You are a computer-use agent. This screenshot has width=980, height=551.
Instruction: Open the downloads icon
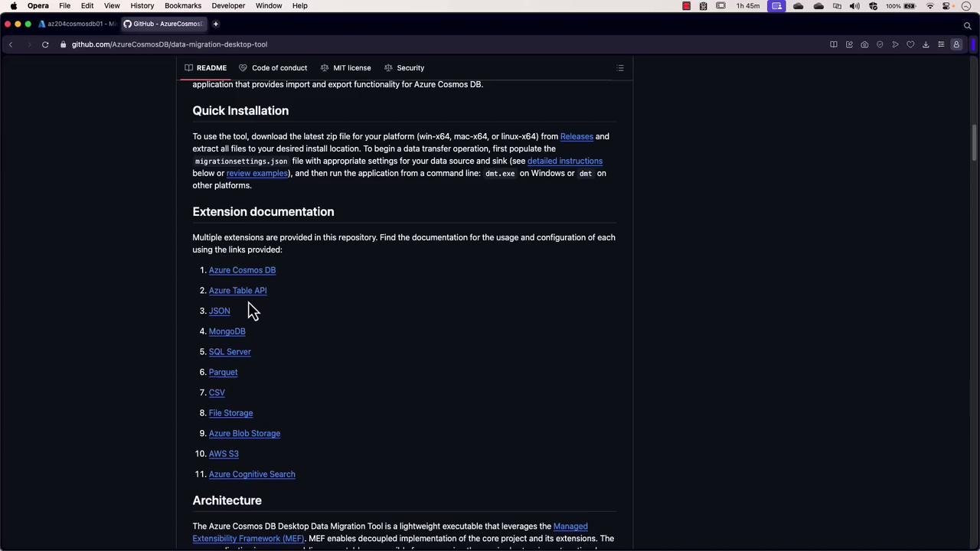point(926,44)
